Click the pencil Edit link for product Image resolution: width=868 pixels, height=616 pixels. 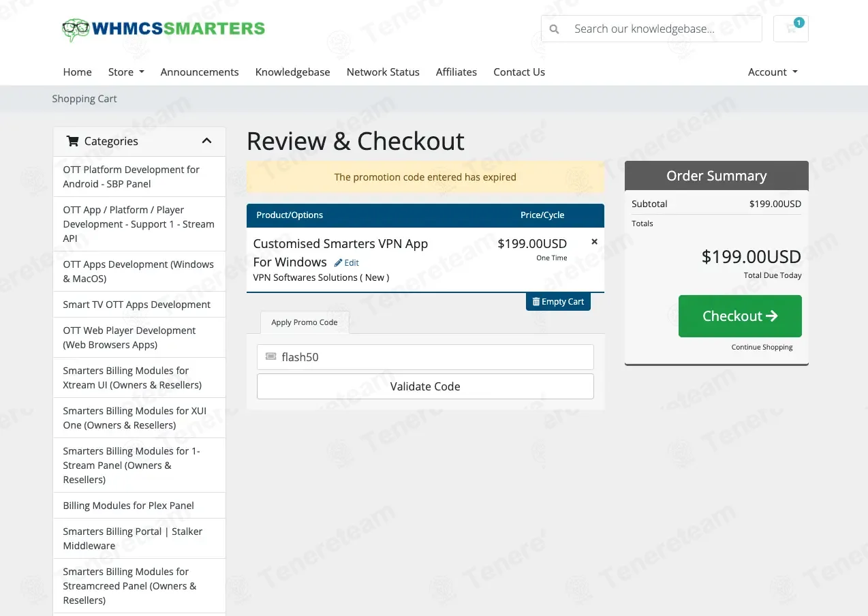(x=347, y=262)
